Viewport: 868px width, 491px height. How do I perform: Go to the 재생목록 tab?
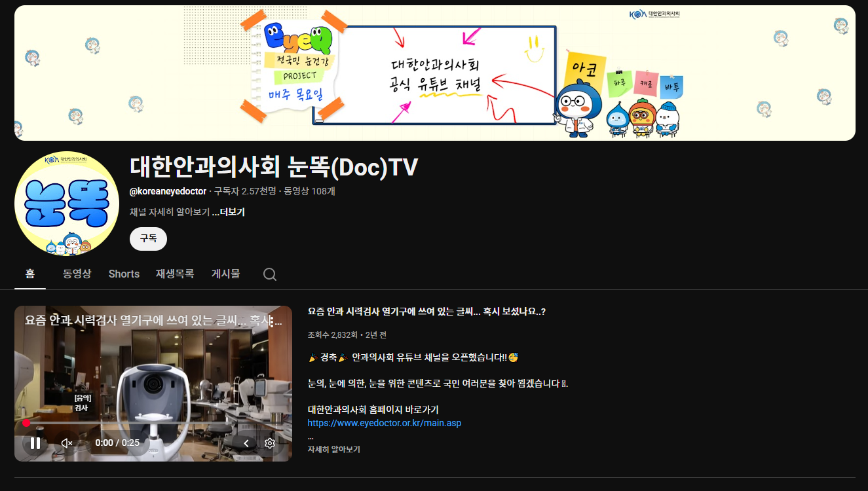click(x=175, y=274)
